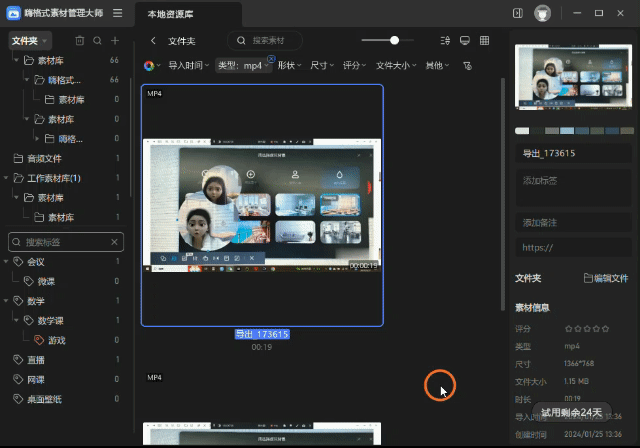Set rating with the first star
Viewport: 640px width, 448px height.
[569, 328]
